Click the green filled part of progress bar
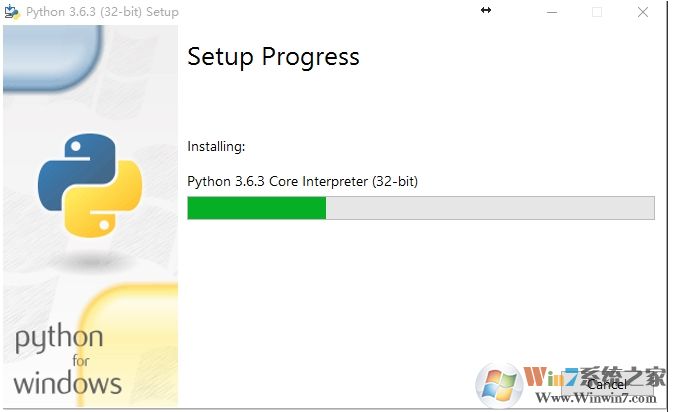673x412 pixels. (257, 208)
